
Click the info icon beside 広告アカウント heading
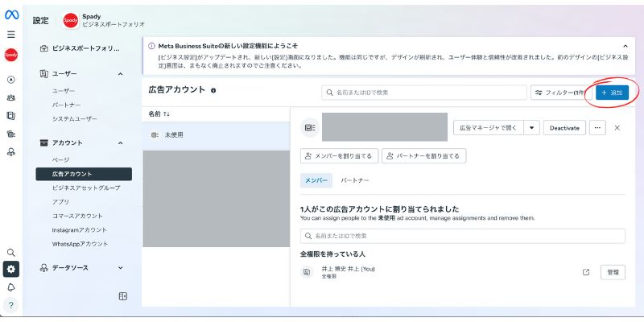213,90
